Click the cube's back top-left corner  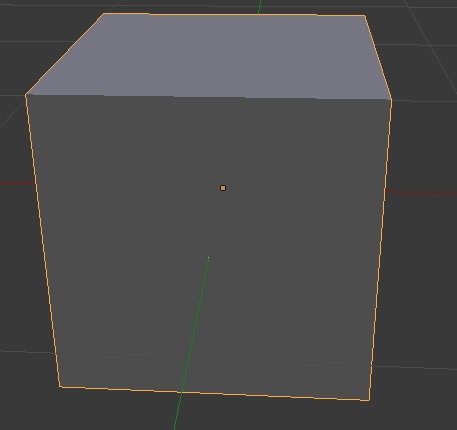[103, 14]
